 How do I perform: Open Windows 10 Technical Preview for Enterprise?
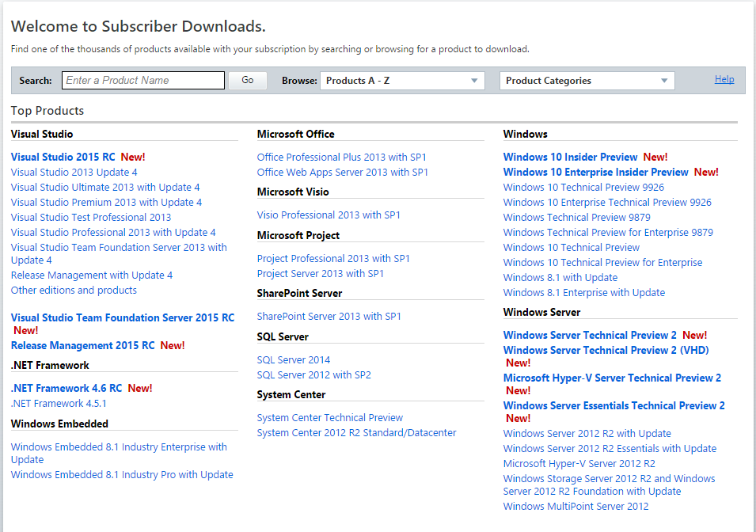[x=602, y=262]
